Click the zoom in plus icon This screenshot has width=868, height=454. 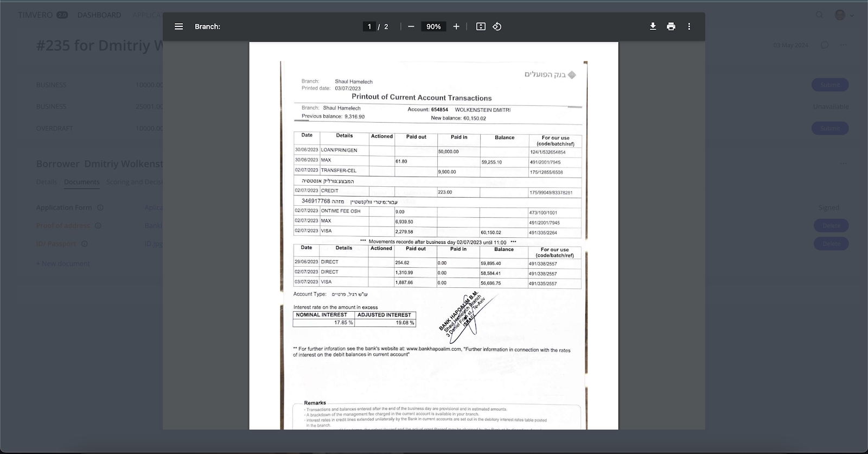pos(456,27)
